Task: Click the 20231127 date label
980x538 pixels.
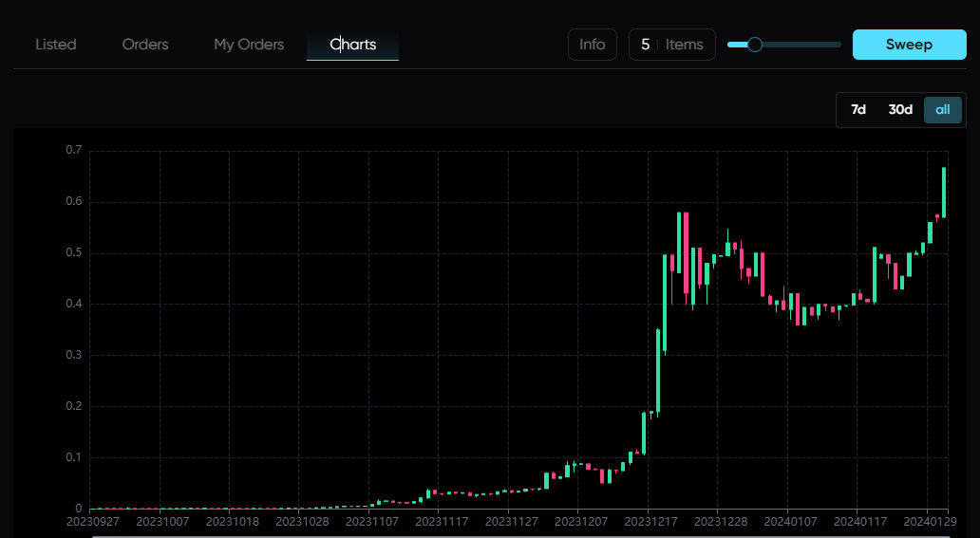Action: pos(511,521)
